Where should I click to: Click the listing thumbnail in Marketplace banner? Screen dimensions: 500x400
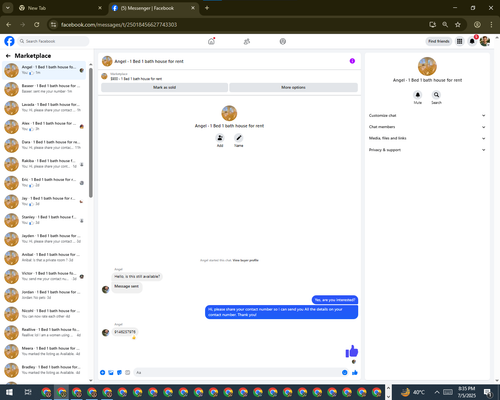[104, 76]
